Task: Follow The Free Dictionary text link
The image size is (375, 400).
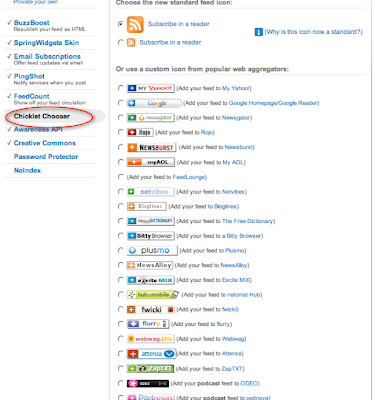Action: 248,221
